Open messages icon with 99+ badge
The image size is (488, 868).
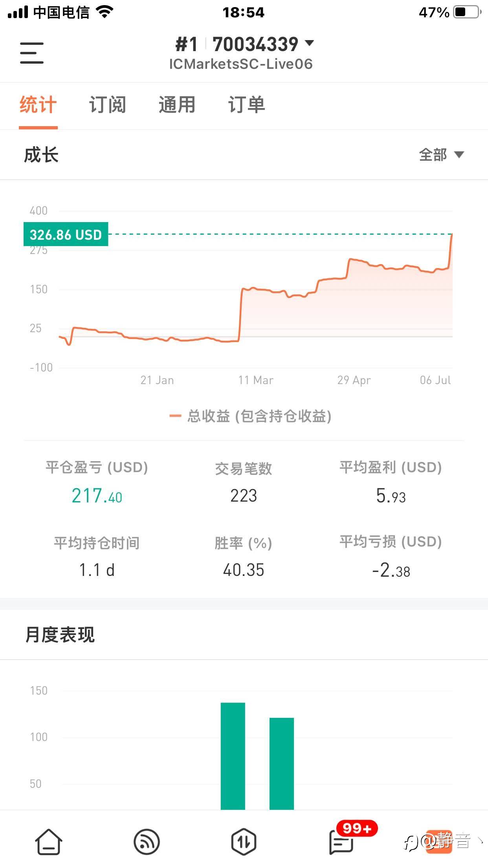[x=341, y=842]
